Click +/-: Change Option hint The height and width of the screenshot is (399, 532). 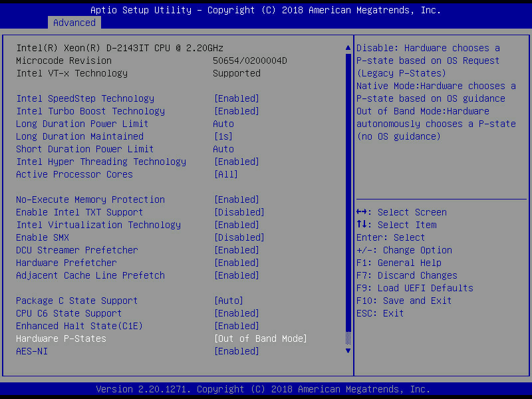[x=404, y=250]
